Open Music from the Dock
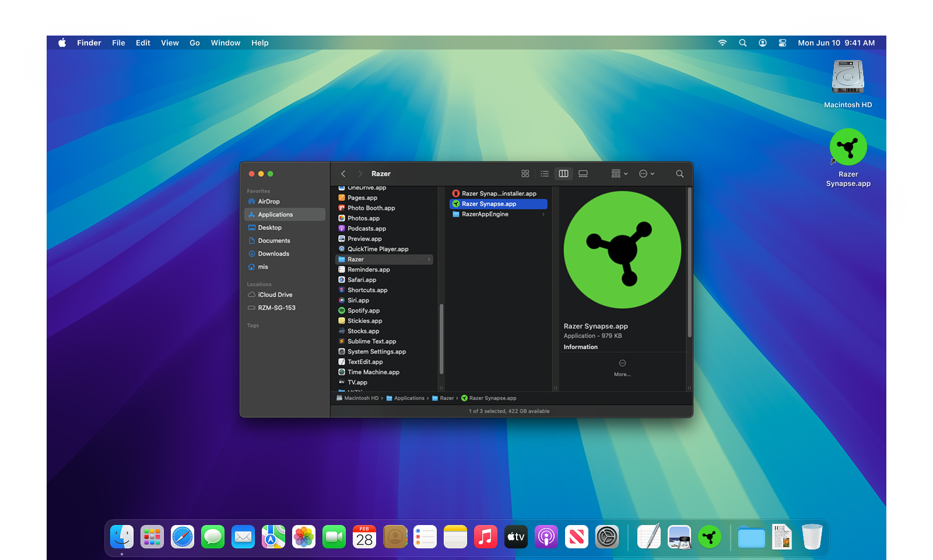Screen dimensions: 933x560 click(486, 537)
